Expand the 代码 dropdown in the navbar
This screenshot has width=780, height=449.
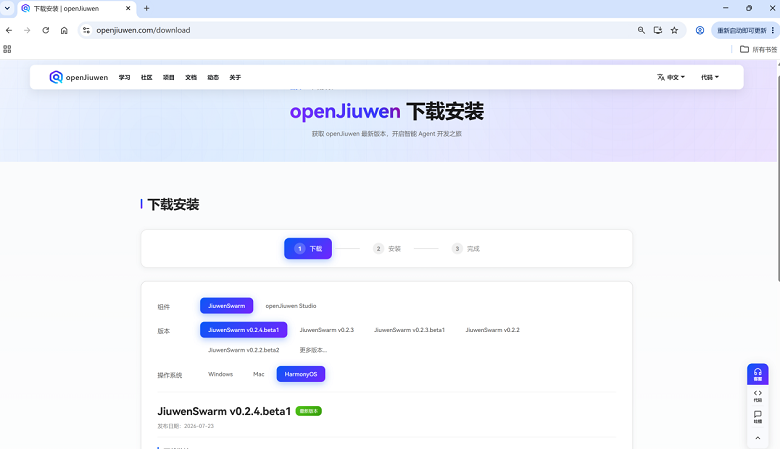pyautogui.click(x=710, y=77)
